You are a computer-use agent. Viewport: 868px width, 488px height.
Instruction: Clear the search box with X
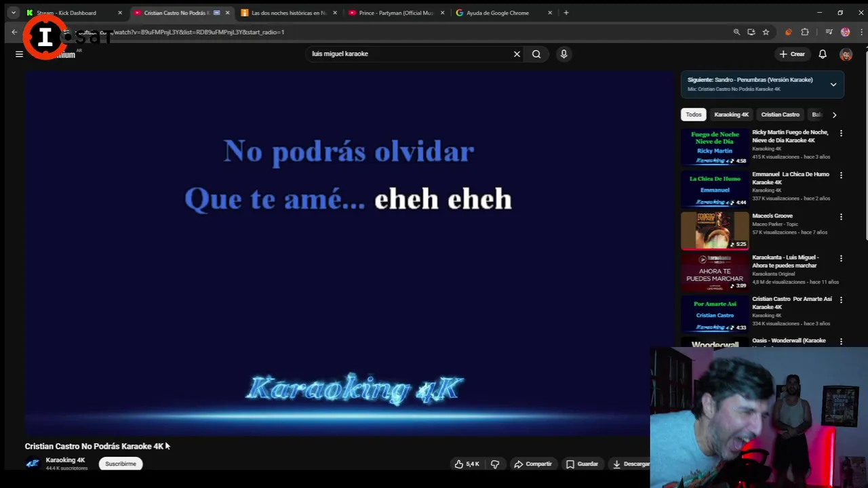(517, 54)
